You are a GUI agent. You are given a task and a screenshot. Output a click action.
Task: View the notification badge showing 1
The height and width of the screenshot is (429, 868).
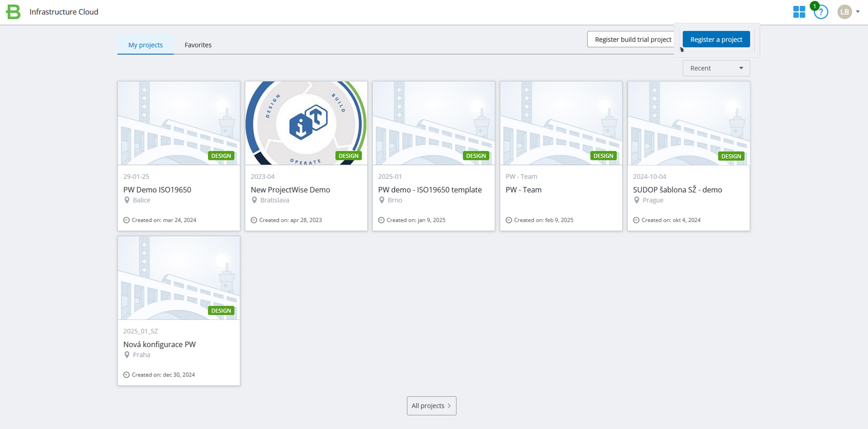(814, 6)
